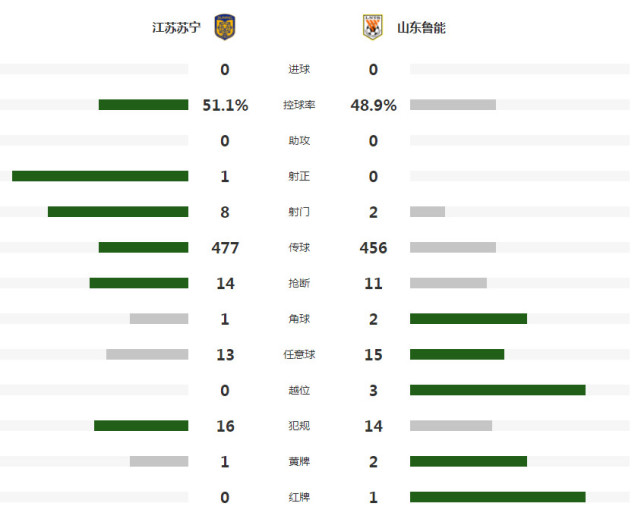Click Jiangsu's green 51.1% possession bar
The image size is (641, 519).
coord(143,105)
